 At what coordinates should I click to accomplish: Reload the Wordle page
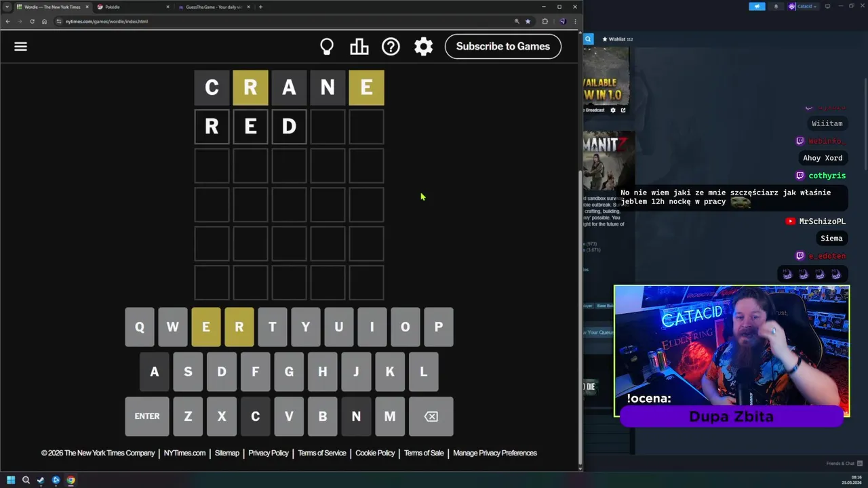point(32,21)
